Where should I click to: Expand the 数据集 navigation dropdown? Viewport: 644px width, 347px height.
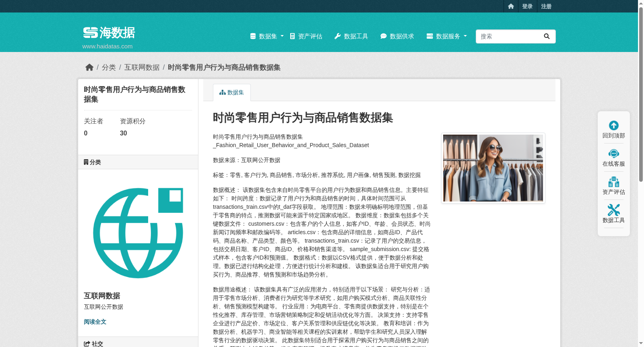click(x=267, y=36)
